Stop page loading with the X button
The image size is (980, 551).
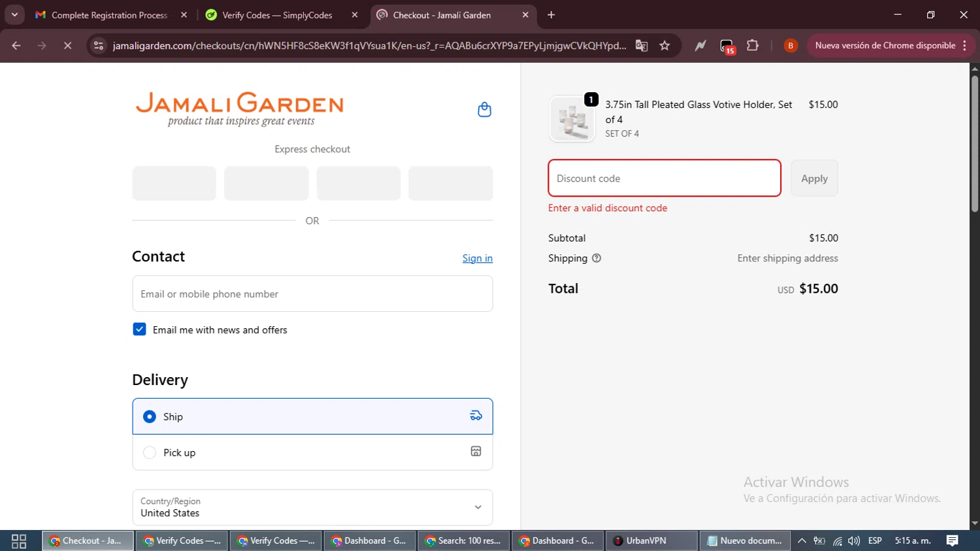(x=67, y=46)
